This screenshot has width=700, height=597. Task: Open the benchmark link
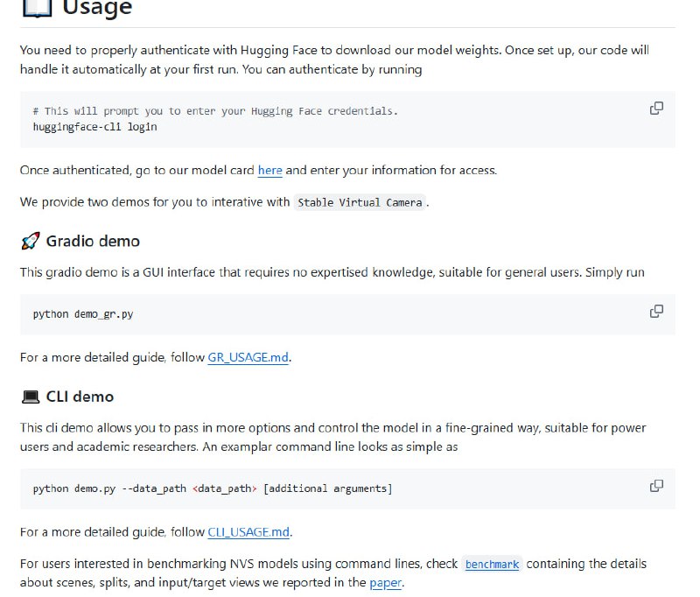(x=492, y=564)
